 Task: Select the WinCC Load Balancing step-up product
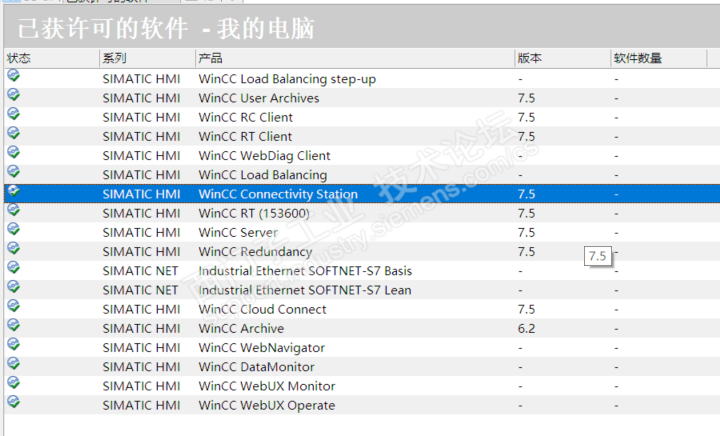(287, 79)
